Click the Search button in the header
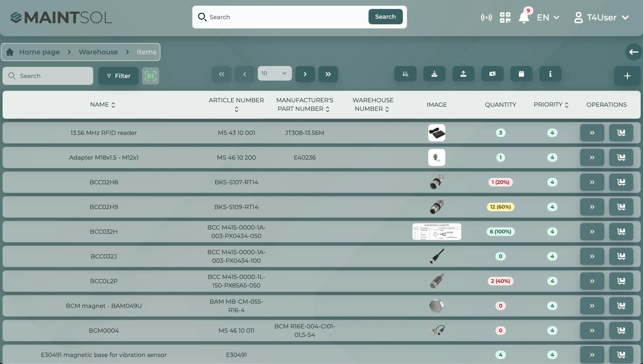 [x=385, y=17]
